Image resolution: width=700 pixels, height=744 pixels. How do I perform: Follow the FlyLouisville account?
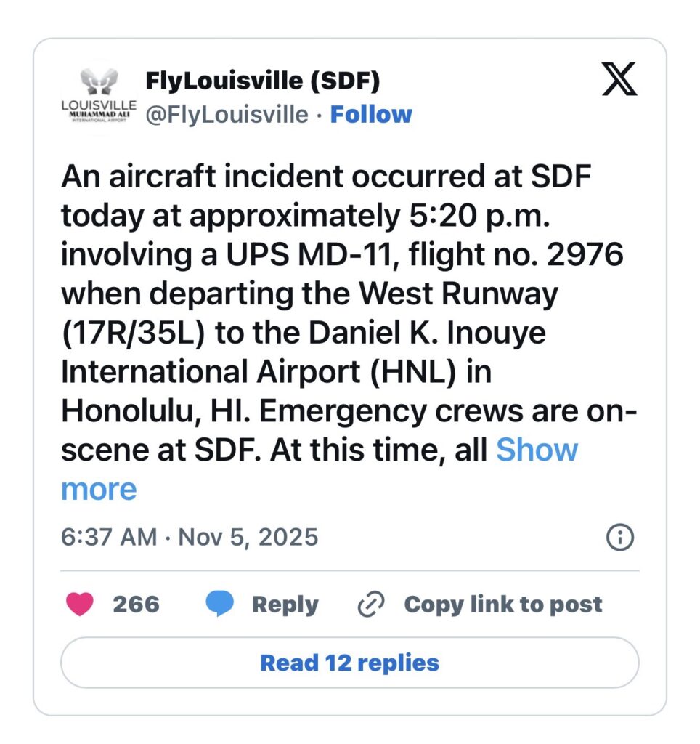(x=371, y=114)
